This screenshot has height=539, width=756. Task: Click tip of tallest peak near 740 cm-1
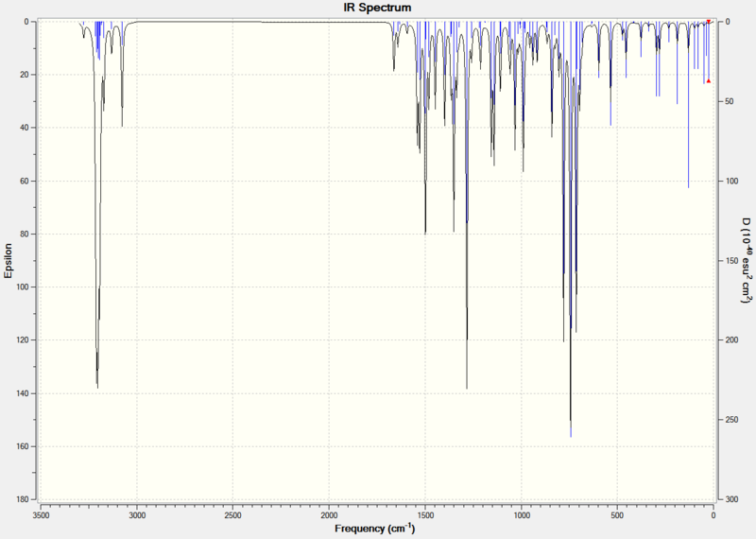point(571,434)
